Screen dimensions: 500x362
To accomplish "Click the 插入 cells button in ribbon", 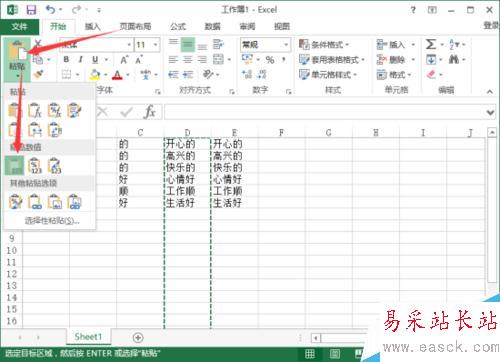I will click(x=391, y=44).
